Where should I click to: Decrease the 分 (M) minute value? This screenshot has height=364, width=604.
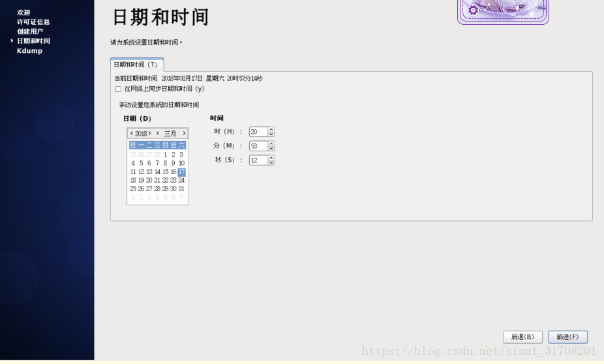coord(271,148)
